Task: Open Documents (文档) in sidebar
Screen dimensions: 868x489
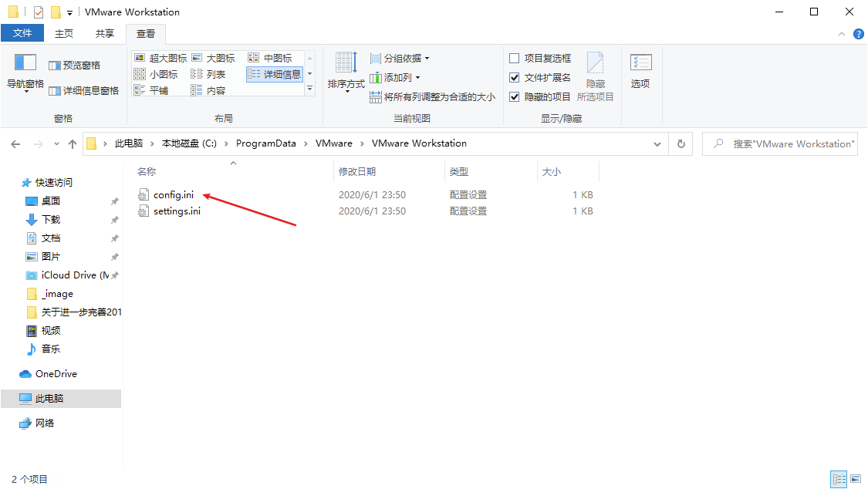Action: point(50,238)
